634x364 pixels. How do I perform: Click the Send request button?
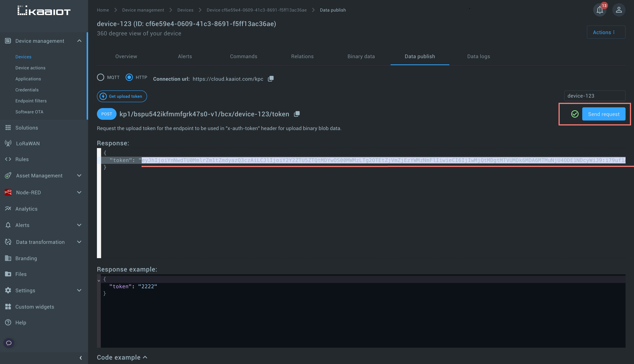tap(604, 114)
